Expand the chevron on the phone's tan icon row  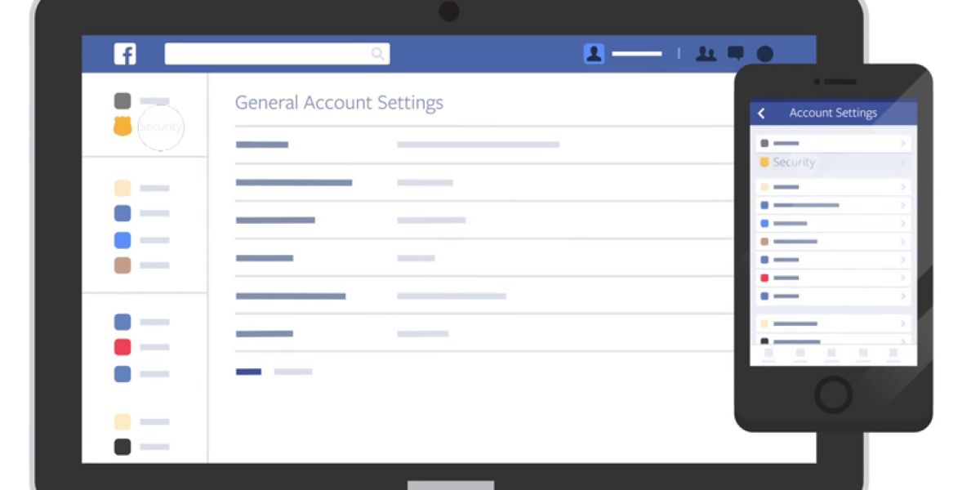(x=903, y=242)
